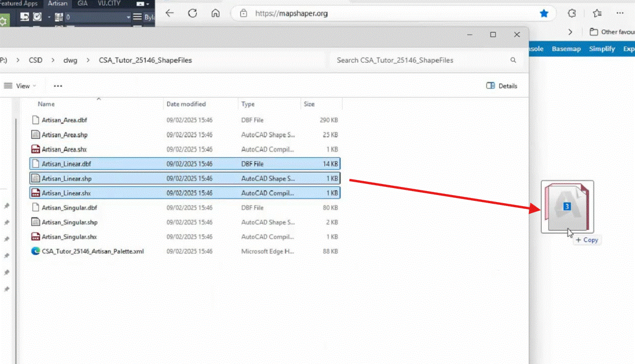Click the Edge icon of CSA_Tutor_25146_Artisan_Palette.xml
The width and height of the screenshot is (635, 364).
[36, 251]
